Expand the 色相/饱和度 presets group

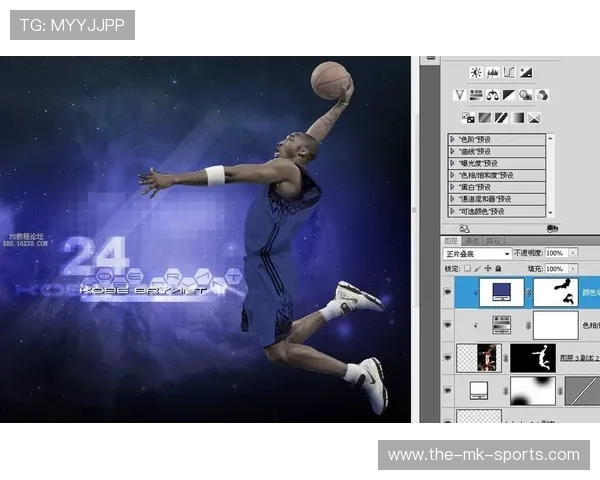[x=452, y=175]
